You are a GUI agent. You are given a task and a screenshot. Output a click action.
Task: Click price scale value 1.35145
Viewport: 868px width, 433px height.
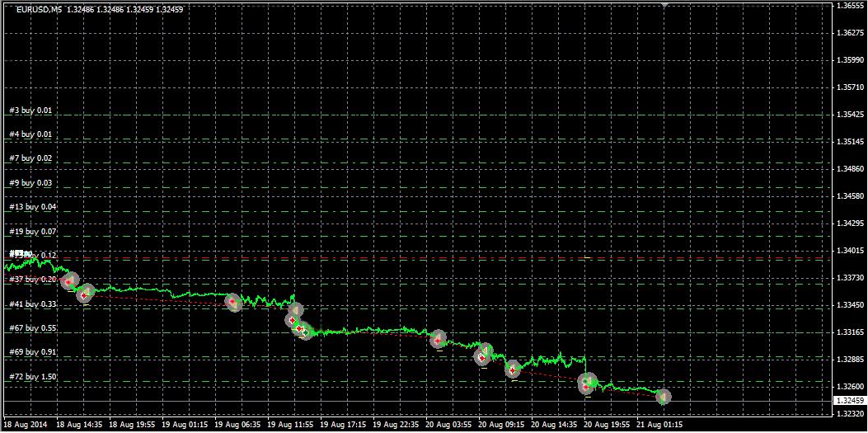pyautogui.click(x=851, y=142)
